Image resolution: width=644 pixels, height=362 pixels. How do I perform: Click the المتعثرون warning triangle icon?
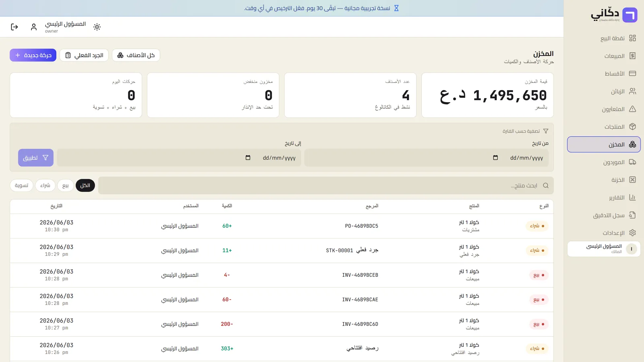pos(632,109)
